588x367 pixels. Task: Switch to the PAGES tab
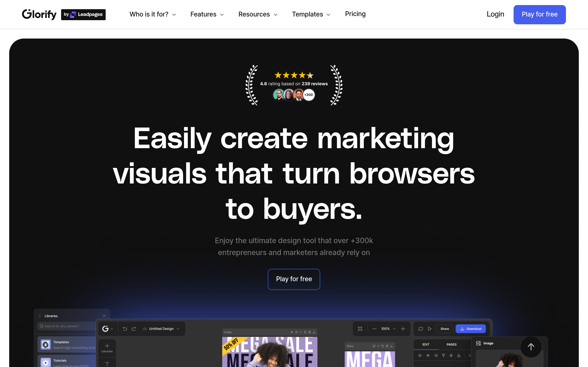click(451, 345)
